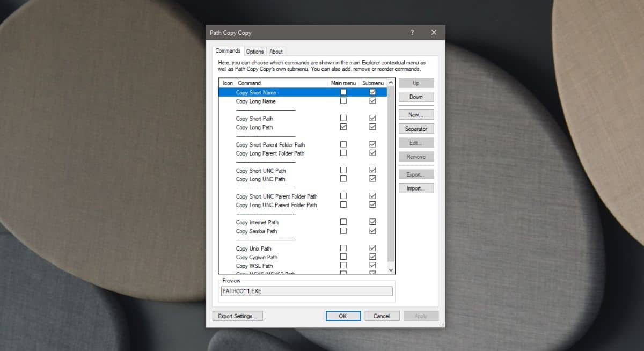644x351 pixels.
Task: Enable Main menu for Copy WSL Path
Action: 343,266
